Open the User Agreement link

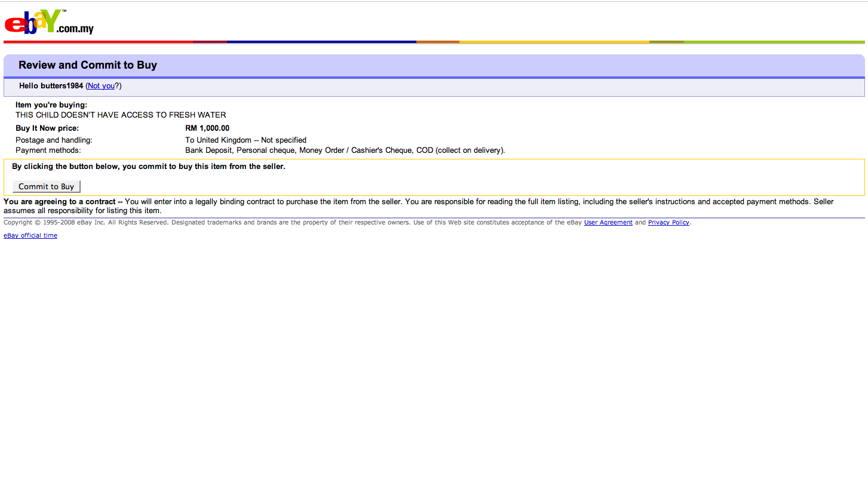[608, 223]
